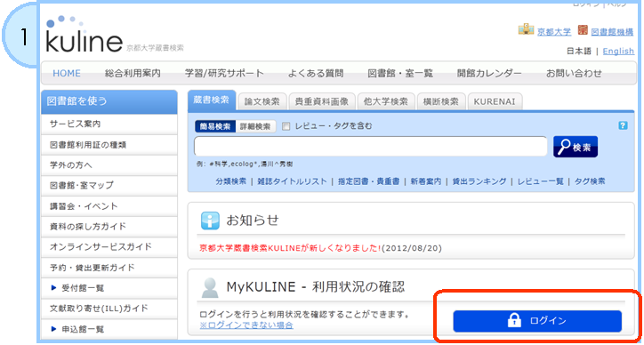Open the search help question-mark icon
The height and width of the screenshot is (345, 644).
pos(623,125)
